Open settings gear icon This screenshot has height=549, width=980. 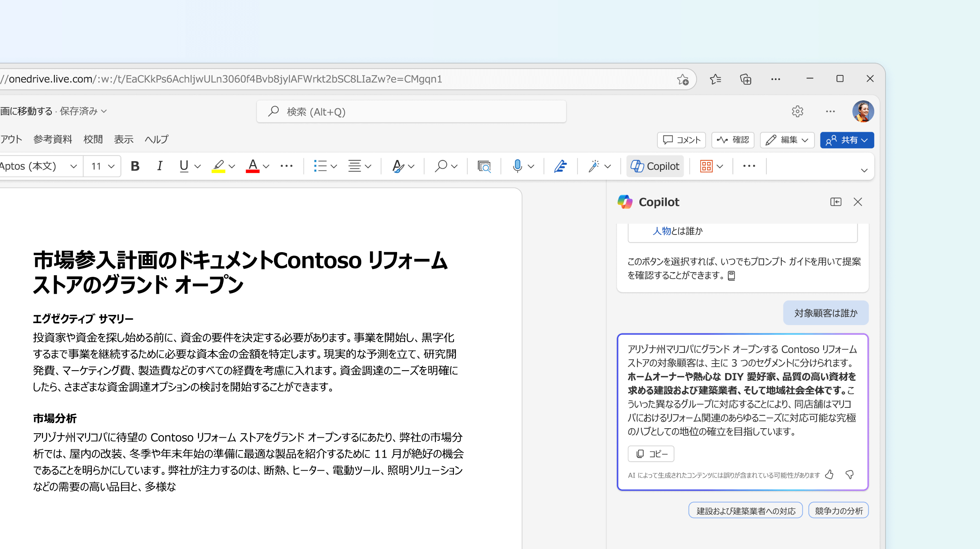click(x=797, y=111)
